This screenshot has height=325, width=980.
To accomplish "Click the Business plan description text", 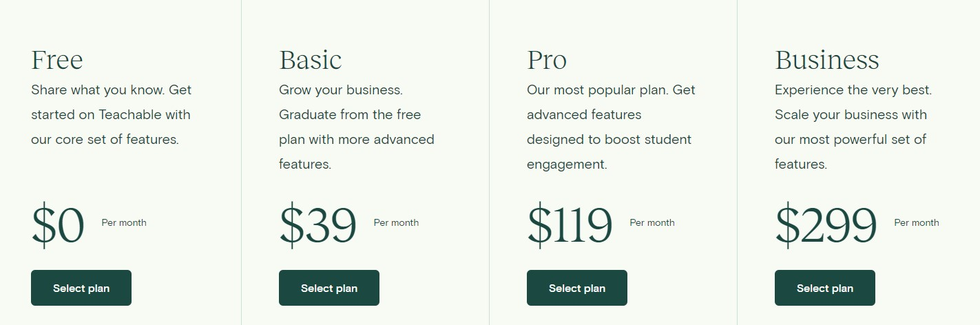I will [853, 127].
